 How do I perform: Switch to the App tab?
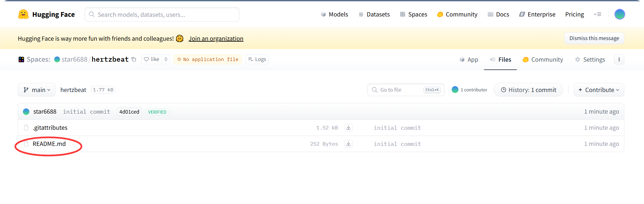coord(469,60)
